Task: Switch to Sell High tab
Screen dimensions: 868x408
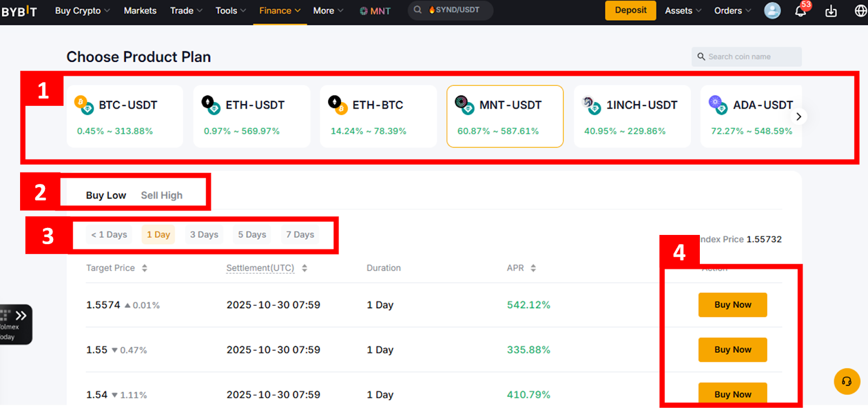Action: (x=162, y=195)
